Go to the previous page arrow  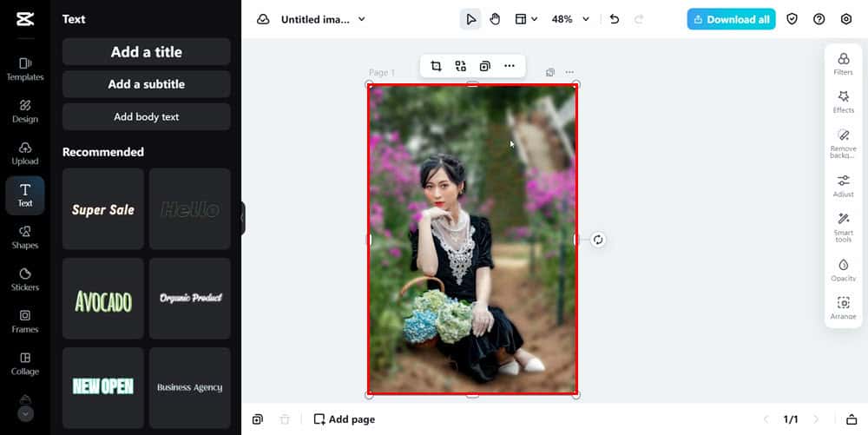pos(766,419)
